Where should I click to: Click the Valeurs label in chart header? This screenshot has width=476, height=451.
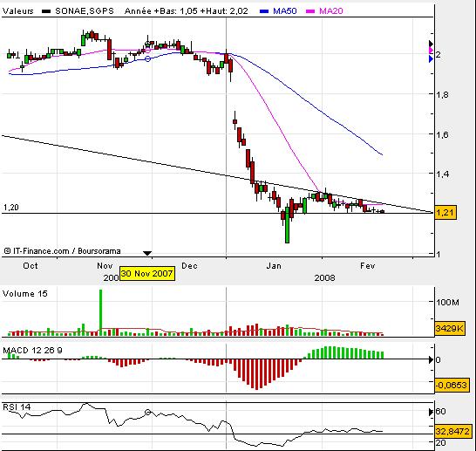point(18,11)
